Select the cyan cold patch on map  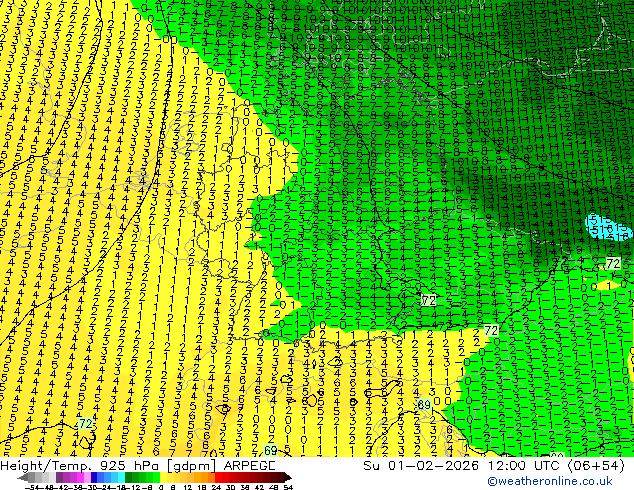tap(608, 228)
